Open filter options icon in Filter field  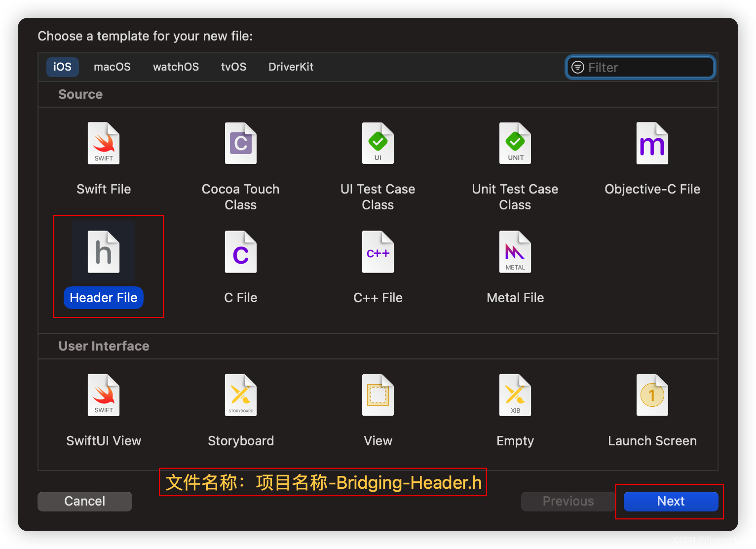pos(577,67)
